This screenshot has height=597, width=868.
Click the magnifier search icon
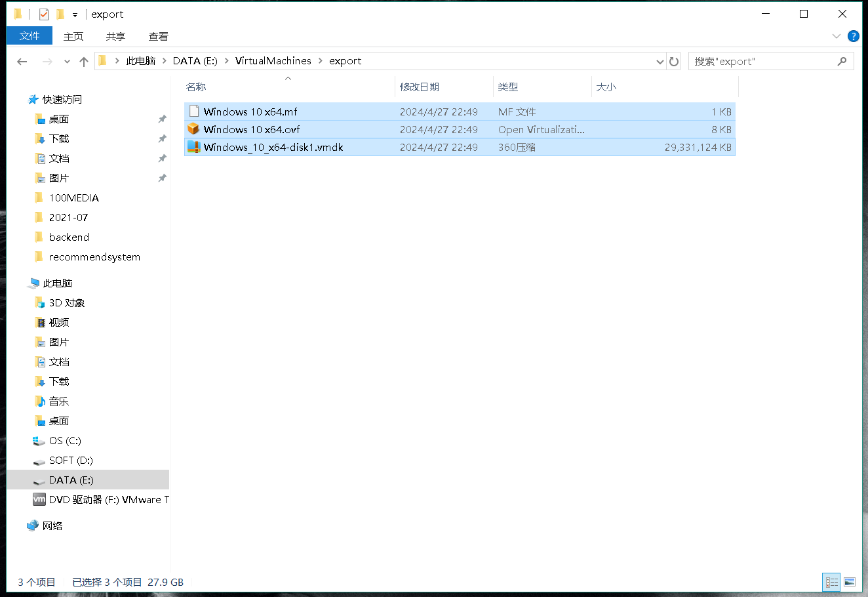842,62
